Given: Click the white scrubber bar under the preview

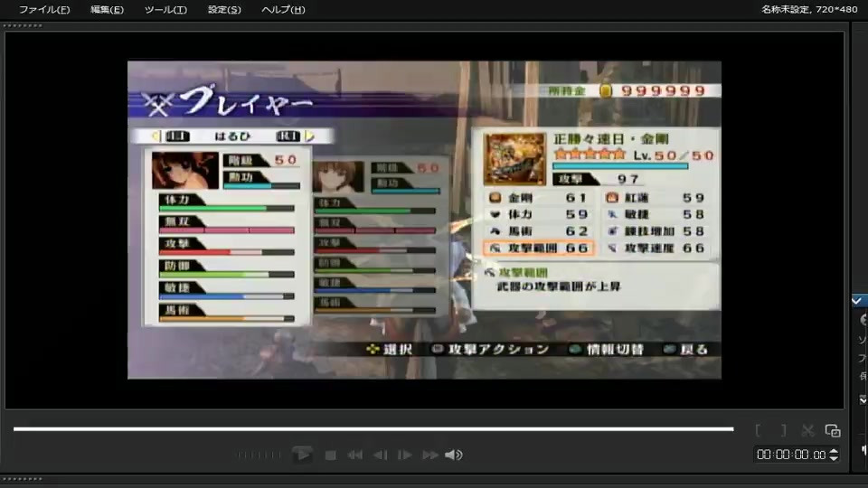Looking at the screenshot, I should click(x=373, y=428).
